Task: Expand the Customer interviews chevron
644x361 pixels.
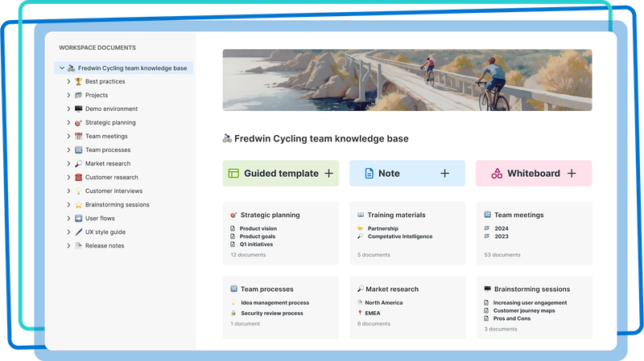Action: (68, 191)
